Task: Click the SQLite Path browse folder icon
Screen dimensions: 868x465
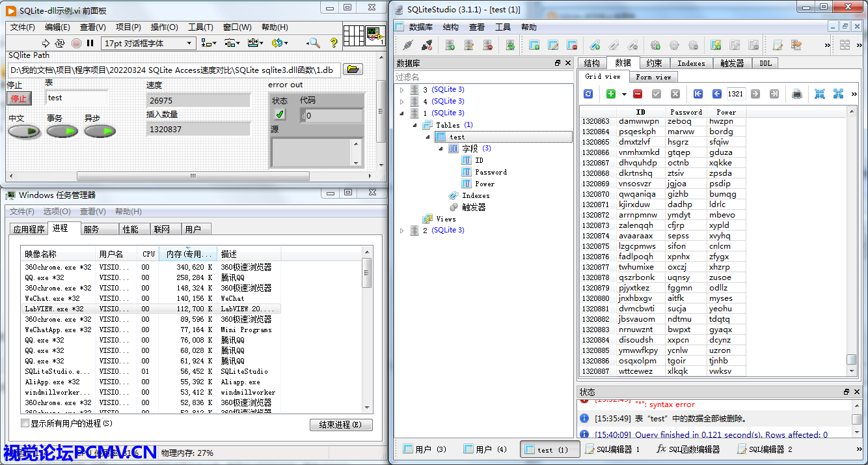Action: click(x=353, y=70)
